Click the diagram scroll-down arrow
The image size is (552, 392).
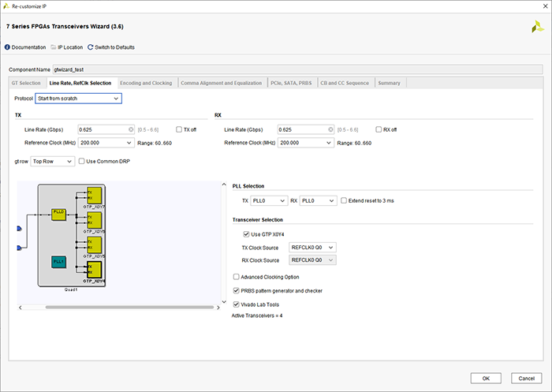tap(224, 302)
